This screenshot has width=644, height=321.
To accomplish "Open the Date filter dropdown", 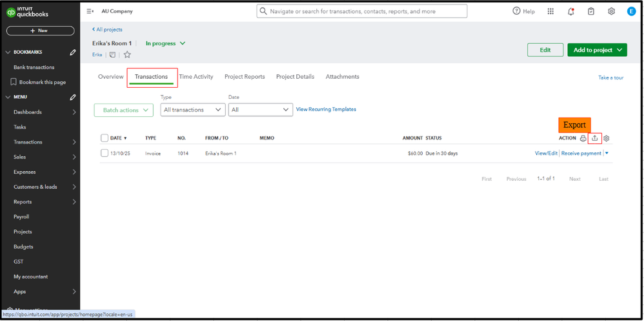I will [261, 110].
